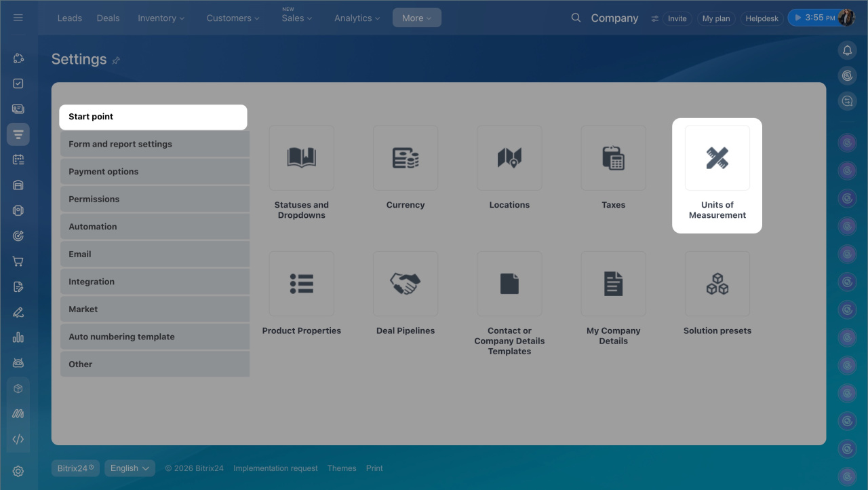Open Solution presets cubes icon

[x=717, y=284]
